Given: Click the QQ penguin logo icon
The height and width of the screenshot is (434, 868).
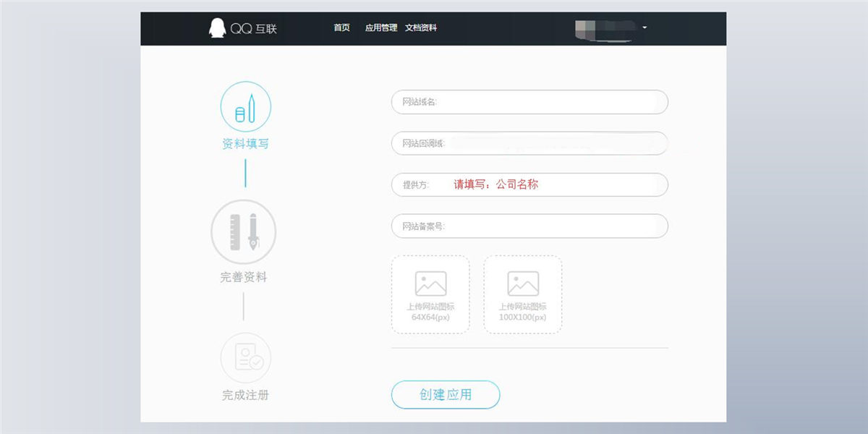Looking at the screenshot, I should click(217, 28).
